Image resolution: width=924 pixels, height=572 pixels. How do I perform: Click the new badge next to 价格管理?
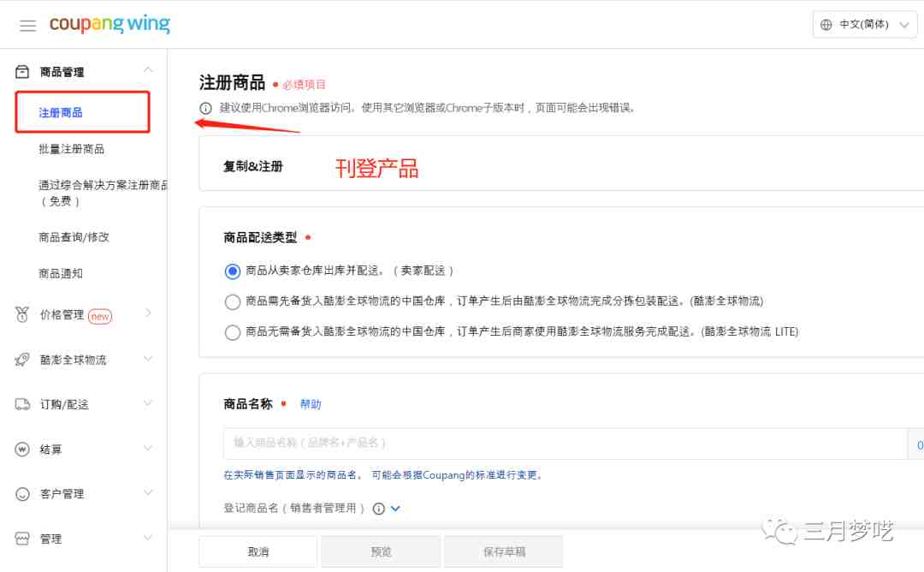tap(100, 317)
